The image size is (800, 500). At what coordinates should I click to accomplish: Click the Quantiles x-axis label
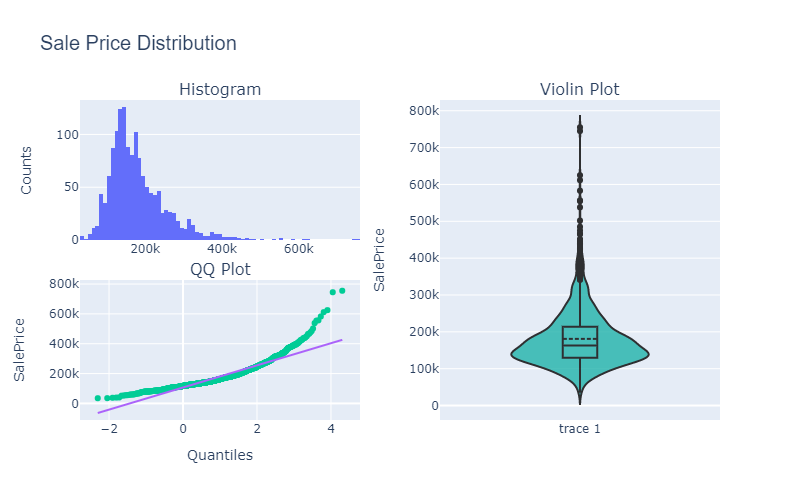(220, 455)
